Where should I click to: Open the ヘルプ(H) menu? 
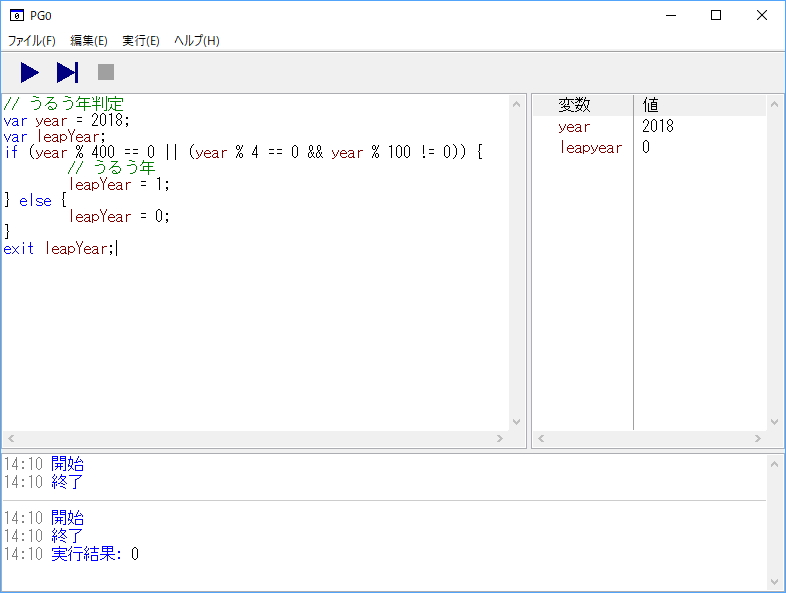pos(196,41)
